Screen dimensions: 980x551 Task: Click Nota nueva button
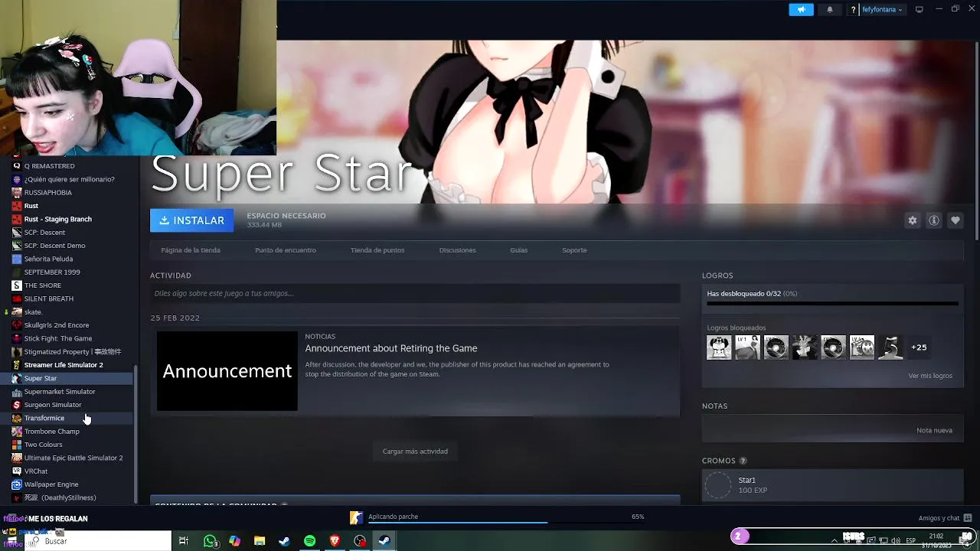(x=934, y=430)
